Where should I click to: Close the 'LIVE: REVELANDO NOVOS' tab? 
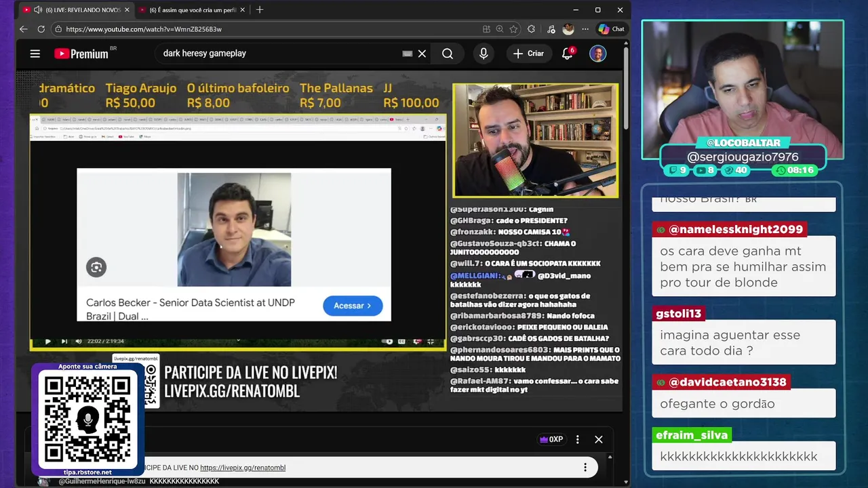point(128,10)
